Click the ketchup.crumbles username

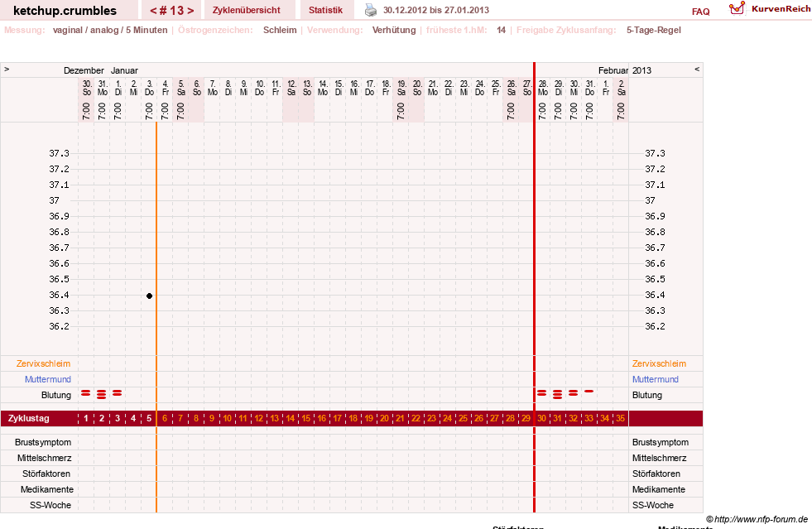point(65,11)
